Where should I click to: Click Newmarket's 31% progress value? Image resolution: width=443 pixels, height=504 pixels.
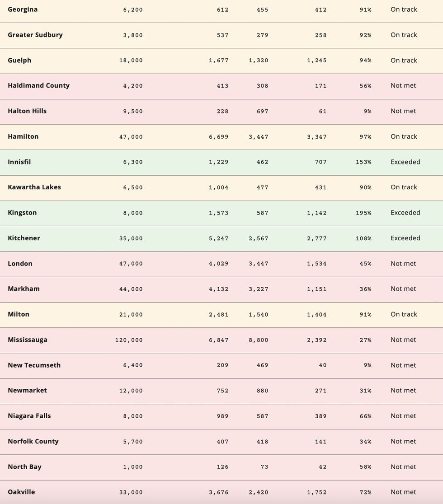[366, 391]
